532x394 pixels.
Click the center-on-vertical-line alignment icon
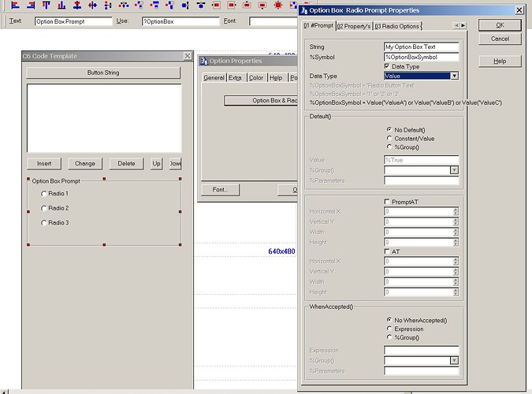(x=77, y=5)
